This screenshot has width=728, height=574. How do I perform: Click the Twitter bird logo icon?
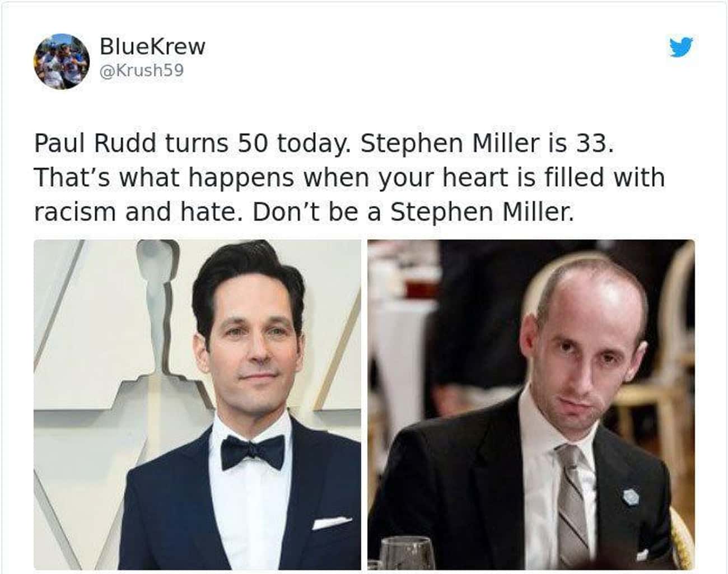click(x=681, y=47)
